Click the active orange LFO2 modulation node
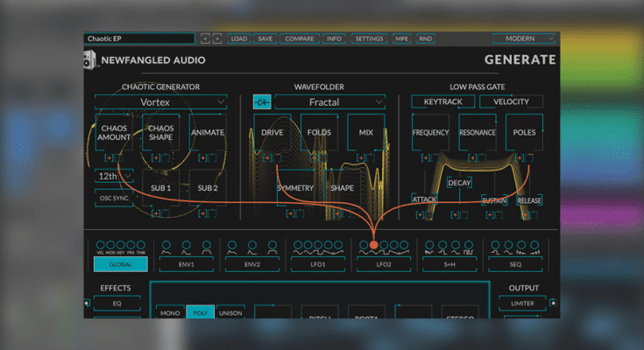 click(374, 246)
